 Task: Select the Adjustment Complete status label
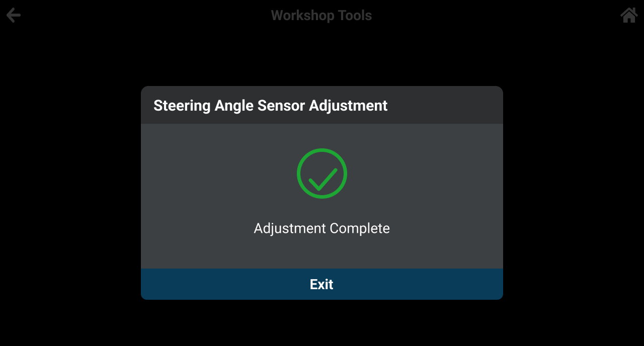322,228
